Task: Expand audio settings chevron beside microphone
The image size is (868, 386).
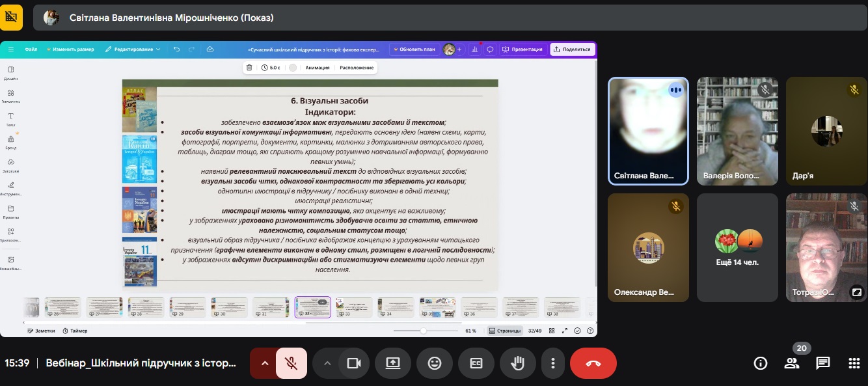Action: (x=264, y=363)
